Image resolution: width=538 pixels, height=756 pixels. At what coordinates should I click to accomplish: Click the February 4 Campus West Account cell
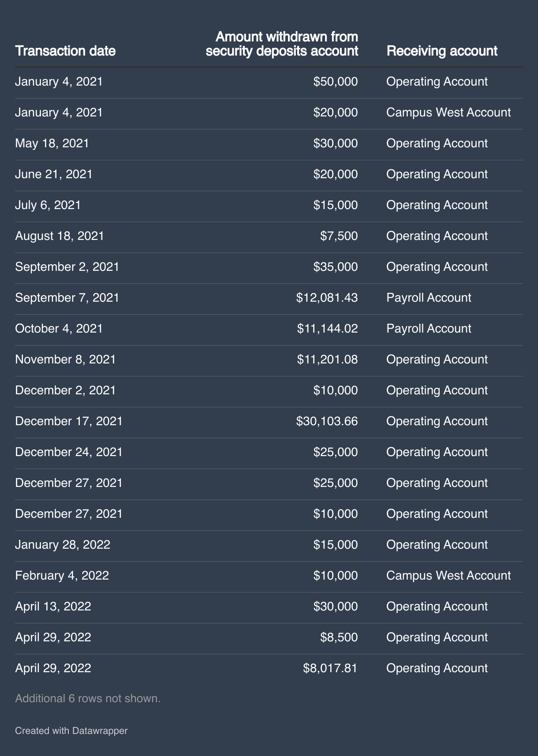point(448,576)
